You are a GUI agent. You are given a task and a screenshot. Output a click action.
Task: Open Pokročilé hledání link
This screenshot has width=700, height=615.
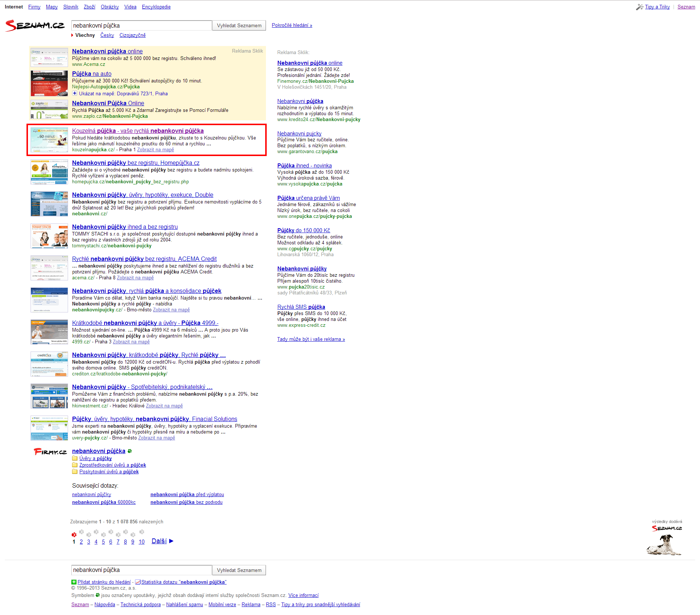tap(292, 25)
